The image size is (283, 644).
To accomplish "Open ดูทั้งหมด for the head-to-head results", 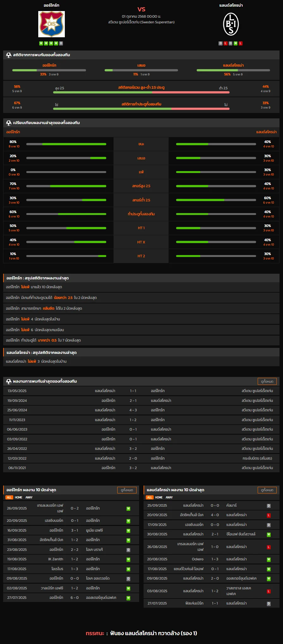I will click(267, 381).
